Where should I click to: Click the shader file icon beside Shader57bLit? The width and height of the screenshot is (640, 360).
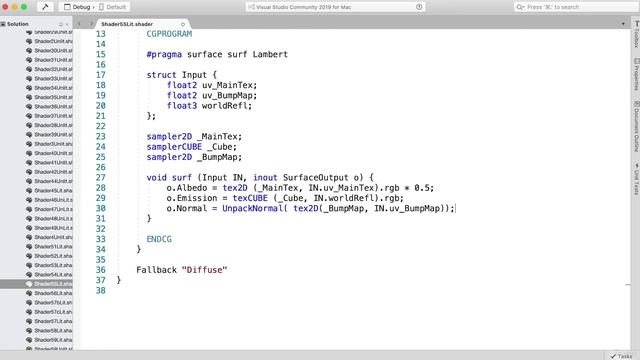pos(29,302)
